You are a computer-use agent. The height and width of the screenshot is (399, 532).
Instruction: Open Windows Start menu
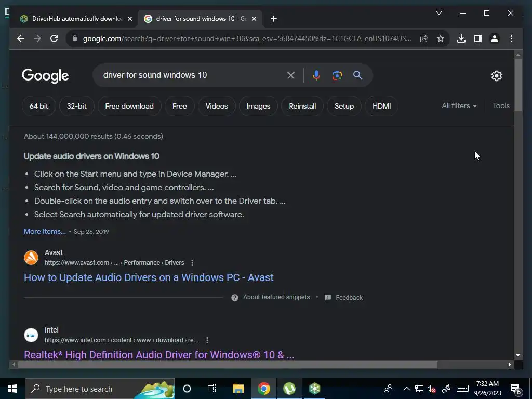click(x=12, y=389)
